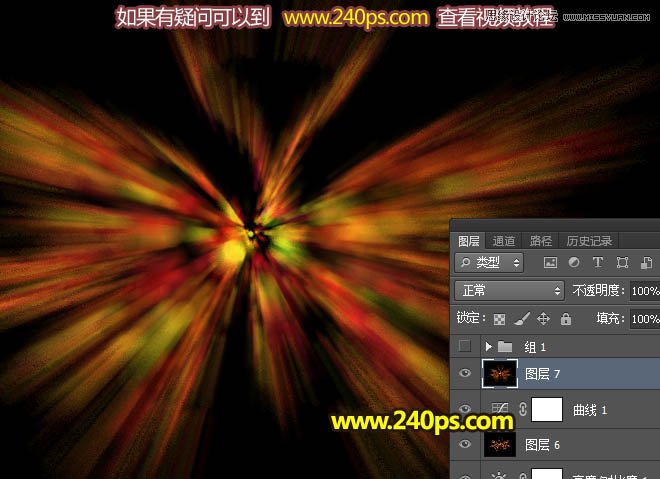Show the 组 1 group visibility
Viewport: 660px width, 479px height.
tap(463, 346)
